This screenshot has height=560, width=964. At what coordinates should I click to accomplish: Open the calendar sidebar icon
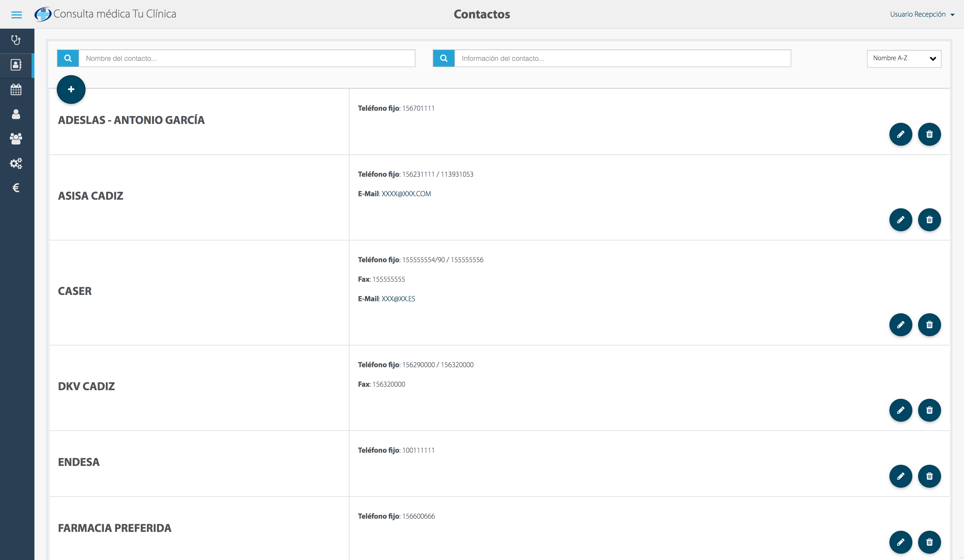(16, 90)
